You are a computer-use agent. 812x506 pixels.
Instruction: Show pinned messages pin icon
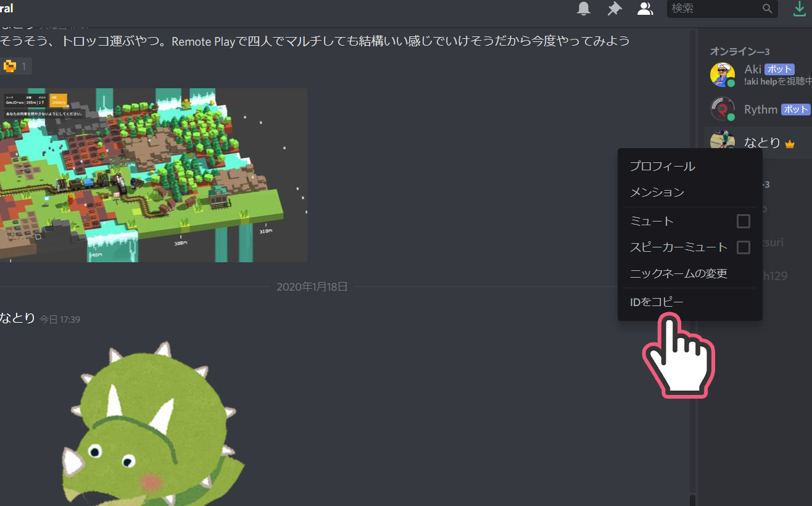click(x=614, y=9)
